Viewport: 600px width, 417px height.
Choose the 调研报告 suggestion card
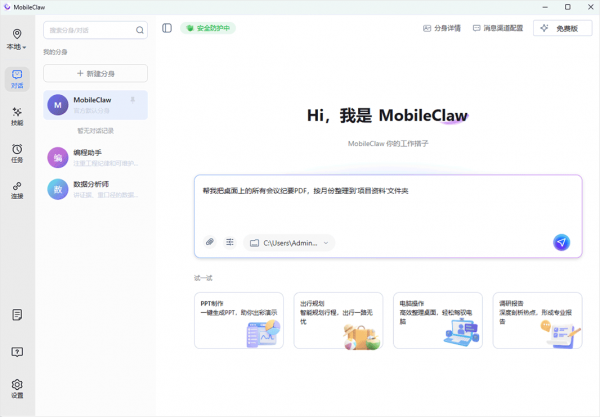pos(537,321)
